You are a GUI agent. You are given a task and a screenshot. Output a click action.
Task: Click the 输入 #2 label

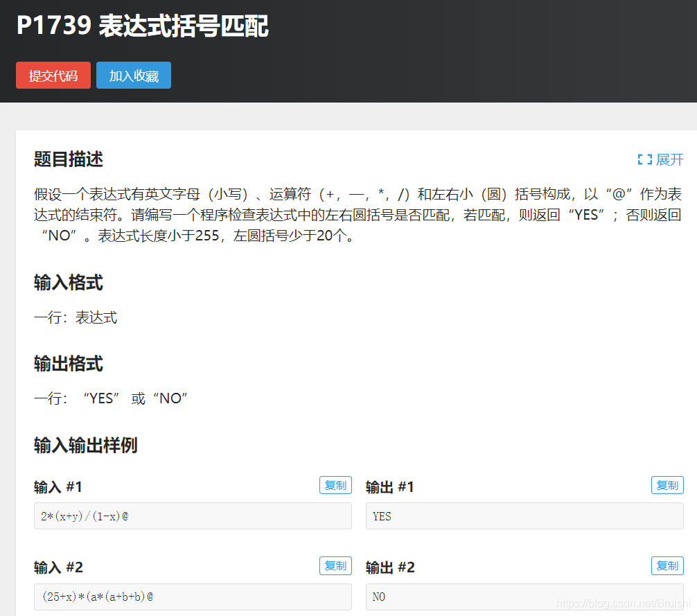tap(58, 567)
